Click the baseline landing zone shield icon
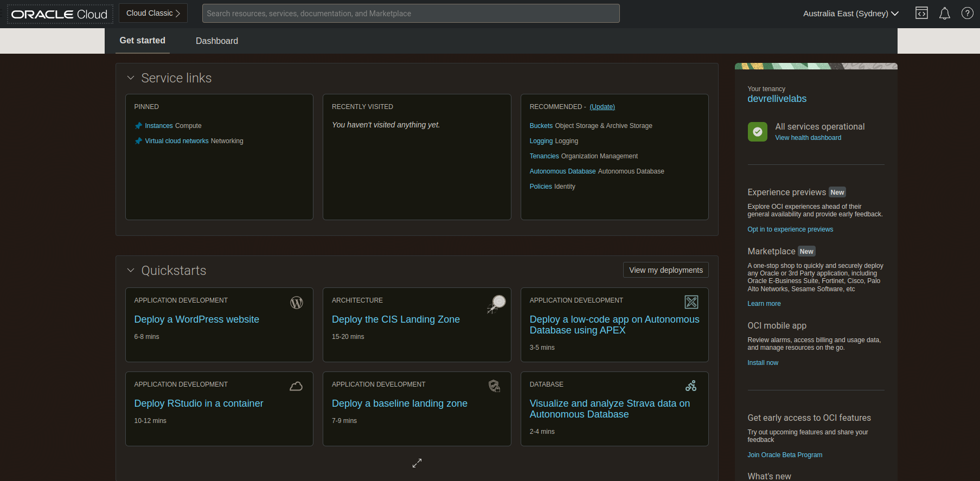Image resolution: width=980 pixels, height=481 pixels. 494,386
